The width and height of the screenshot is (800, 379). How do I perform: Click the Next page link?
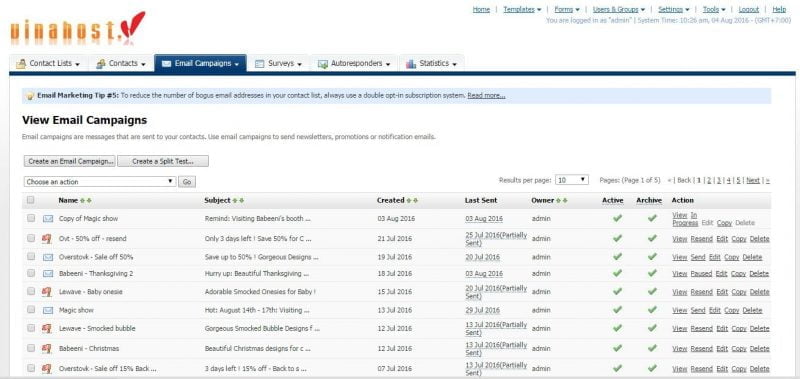click(x=753, y=180)
